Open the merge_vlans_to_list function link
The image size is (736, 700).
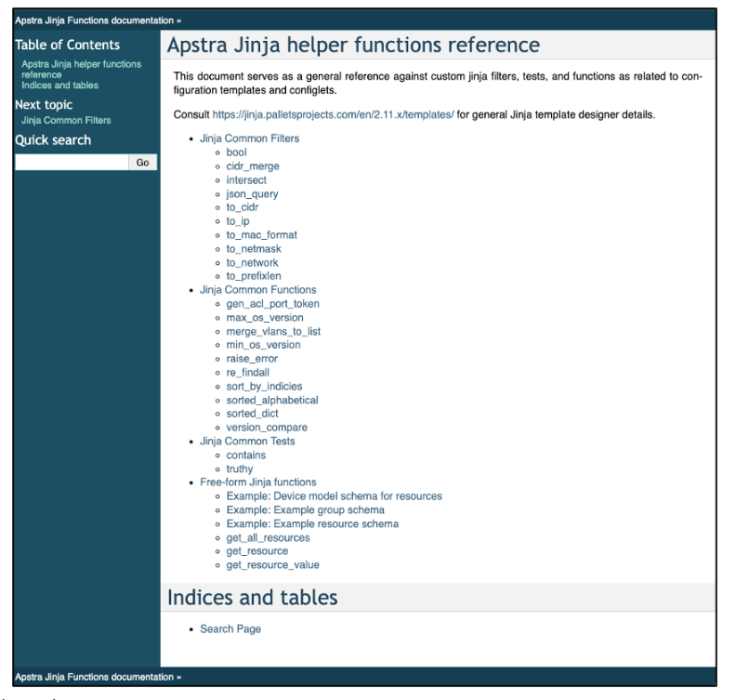pos(273,332)
